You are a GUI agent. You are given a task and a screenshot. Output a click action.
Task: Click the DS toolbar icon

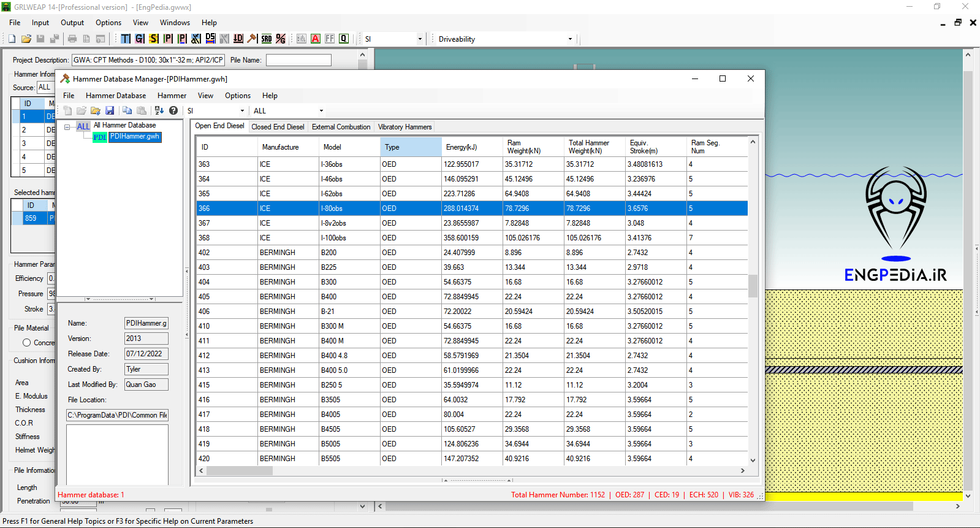(210, 39)
